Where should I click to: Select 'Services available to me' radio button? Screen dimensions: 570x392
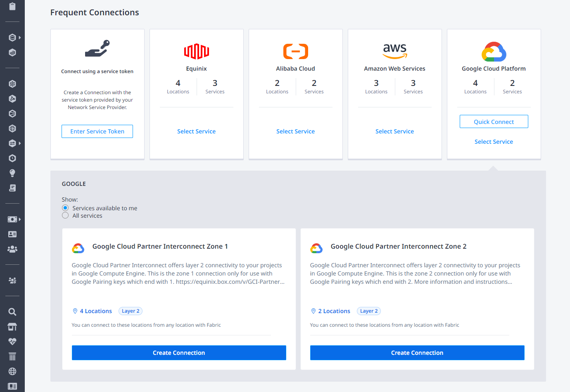(65, 208)
